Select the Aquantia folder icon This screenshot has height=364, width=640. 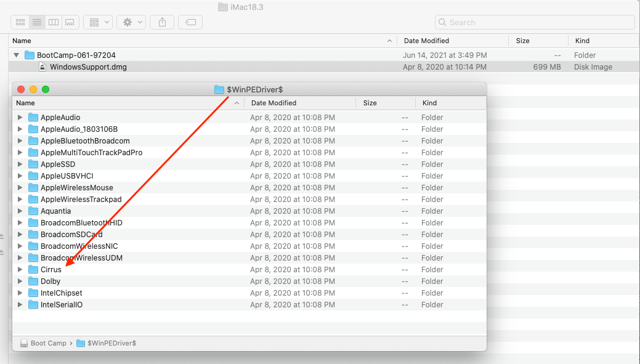coord(33,211)
